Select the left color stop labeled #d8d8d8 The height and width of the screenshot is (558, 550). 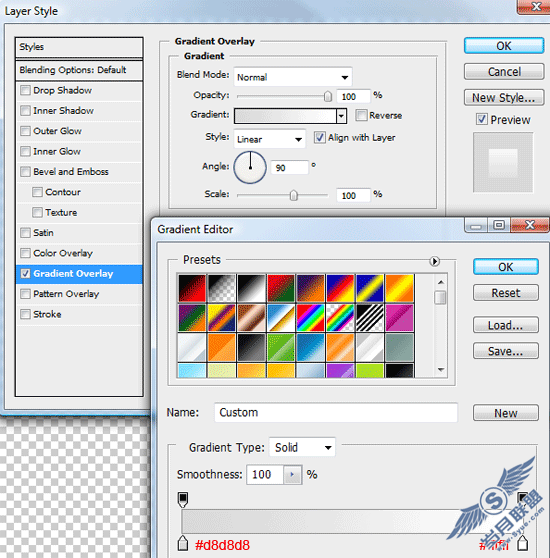183,543
